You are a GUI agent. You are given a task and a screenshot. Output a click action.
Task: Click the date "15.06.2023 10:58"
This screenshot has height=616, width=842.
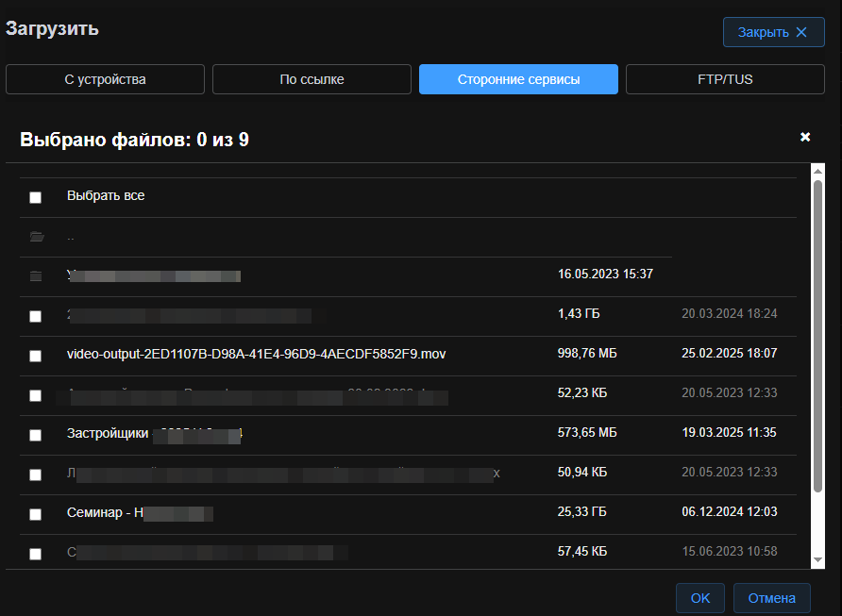pos(730,551)
